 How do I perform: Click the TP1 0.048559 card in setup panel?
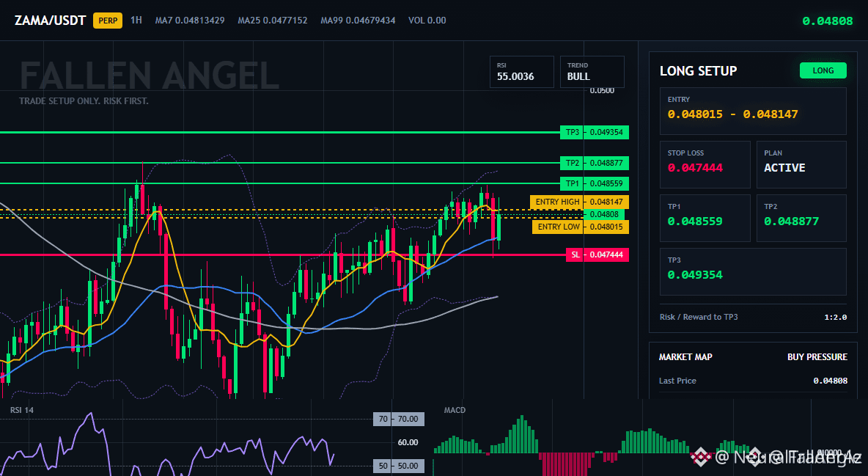click(x=705, y=218)
